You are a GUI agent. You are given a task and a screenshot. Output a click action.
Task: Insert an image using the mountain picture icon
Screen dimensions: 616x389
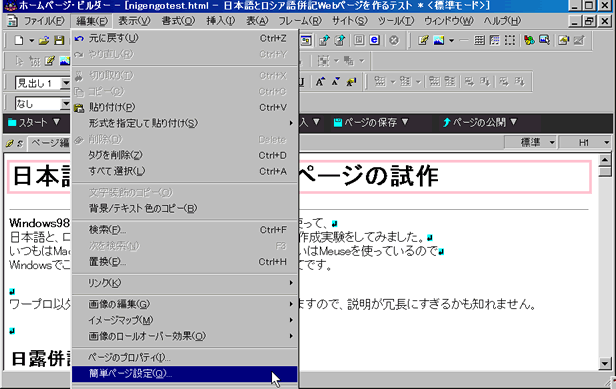coord(438,40)
